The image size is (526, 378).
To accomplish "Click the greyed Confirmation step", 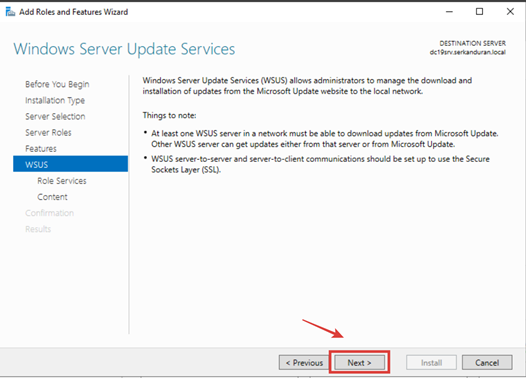I will click(x=50, y=213).
